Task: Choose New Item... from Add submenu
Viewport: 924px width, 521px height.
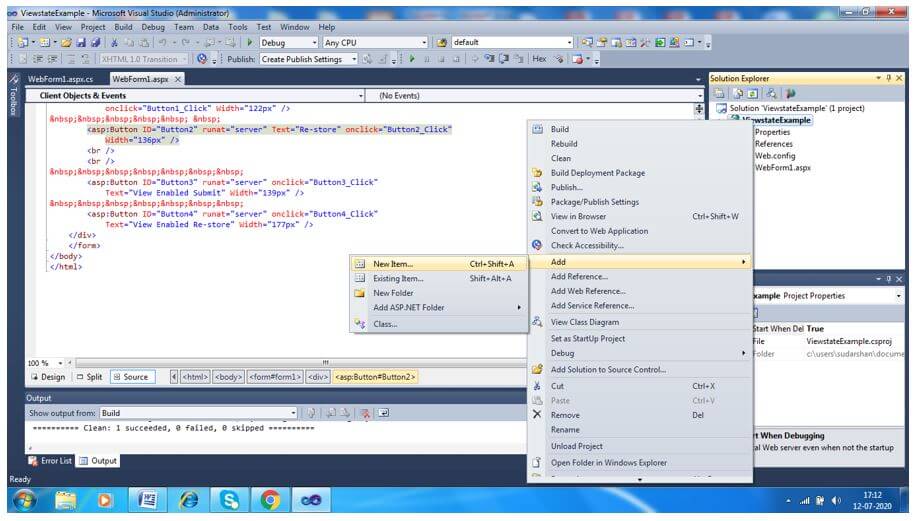Action: [393, 264]
